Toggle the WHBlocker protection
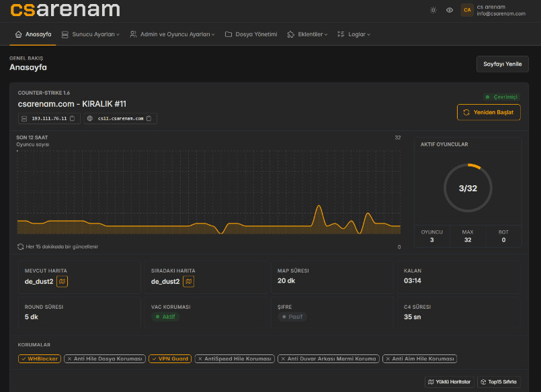 pyautogui.click(x=40, y=359)
